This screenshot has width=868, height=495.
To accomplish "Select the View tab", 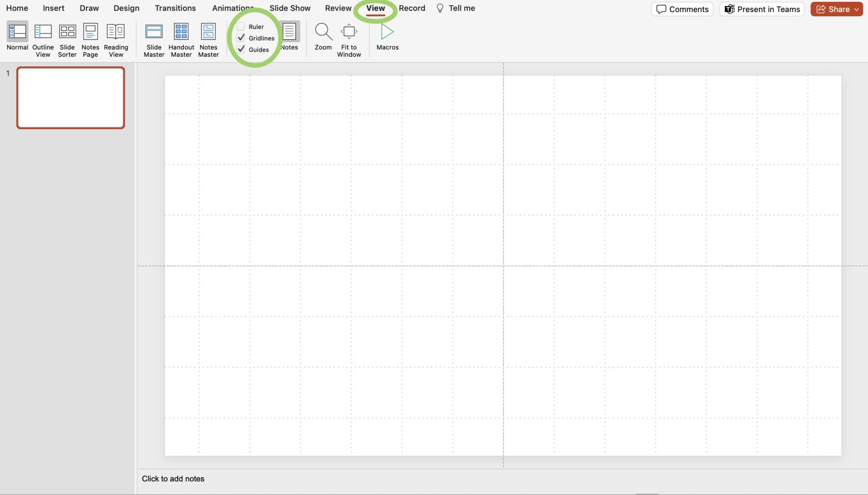I will click(x=376, y=8).
